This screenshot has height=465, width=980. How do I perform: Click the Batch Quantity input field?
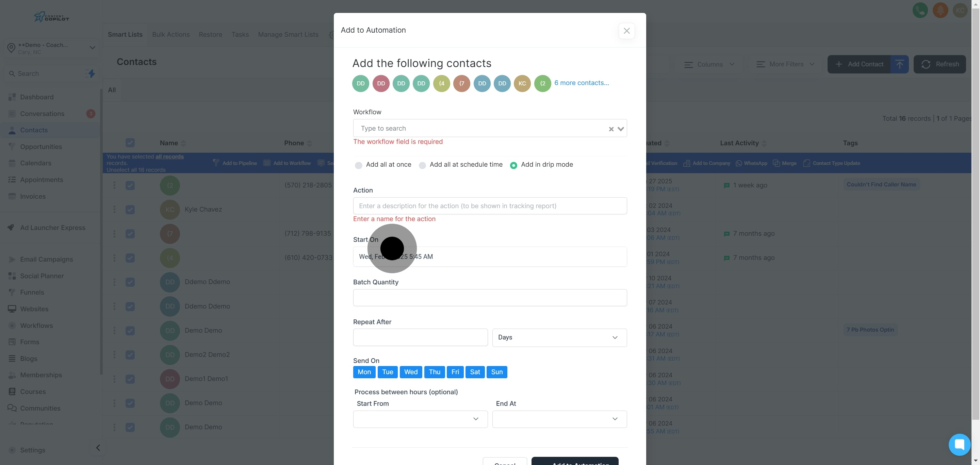(x=490, y=298)
